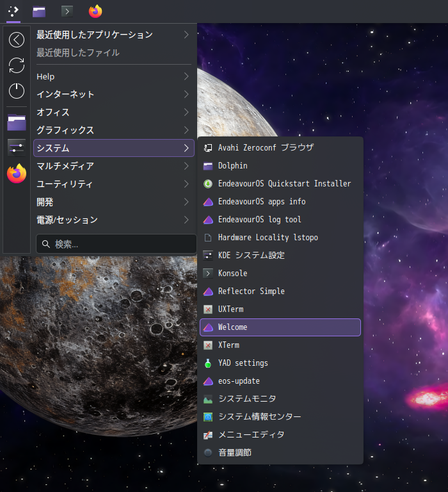Click the eos-update purple icon
Image resolution: width=448 pixels, height=492 pixels.
(x=208, y=381)
